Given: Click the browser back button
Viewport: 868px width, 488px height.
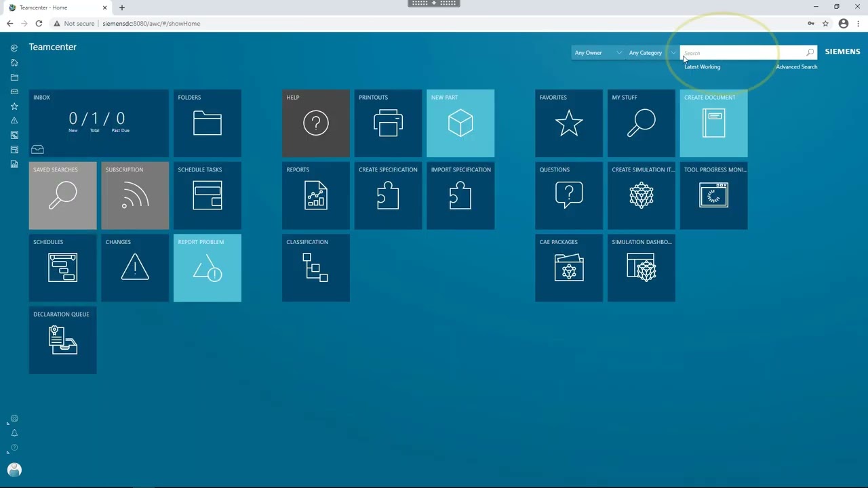Looking at the screenshot, I should pos(9,24).
